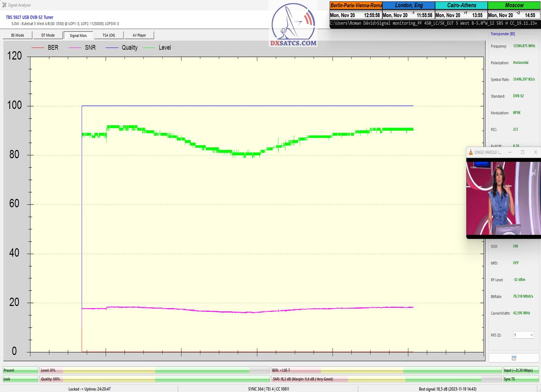541x392 pixels.
Task: Switch to DT Mode tab
Action: [x=48, y=35]
